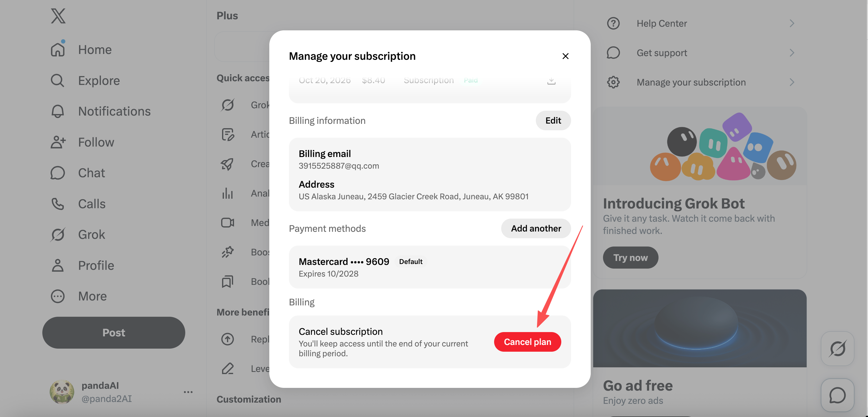868x417 pixels.
Task: Open Explore search icon
Action: (x=58, y=81)
